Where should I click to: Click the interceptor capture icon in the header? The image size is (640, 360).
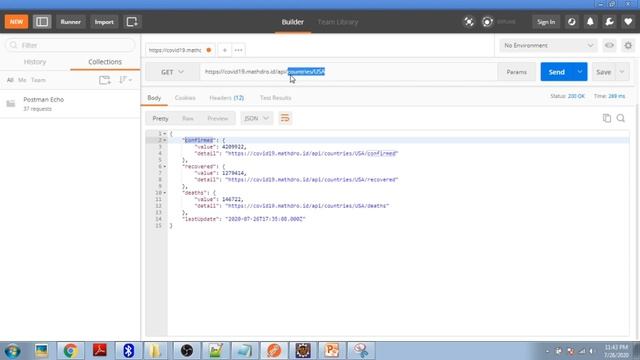pyautogui.click(x=469, y=22)
